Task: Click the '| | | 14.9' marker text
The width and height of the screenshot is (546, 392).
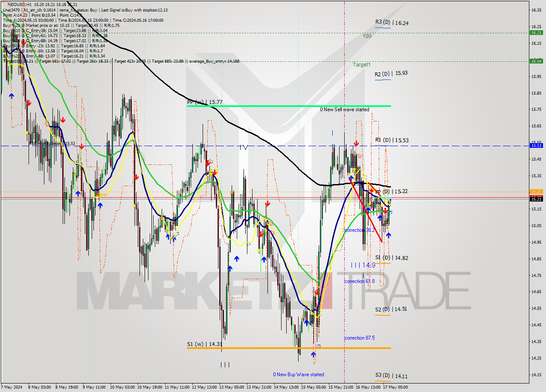Action: [x=363, y=265]
